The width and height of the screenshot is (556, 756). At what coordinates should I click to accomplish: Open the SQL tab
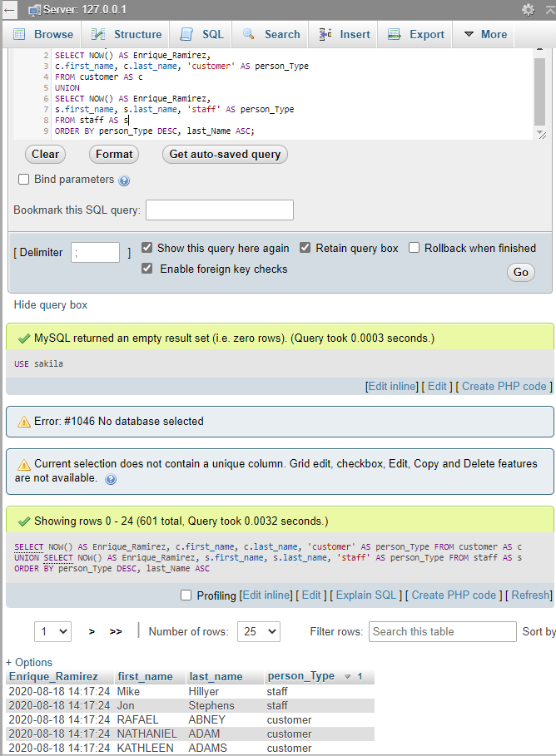[x=201, y=34]
